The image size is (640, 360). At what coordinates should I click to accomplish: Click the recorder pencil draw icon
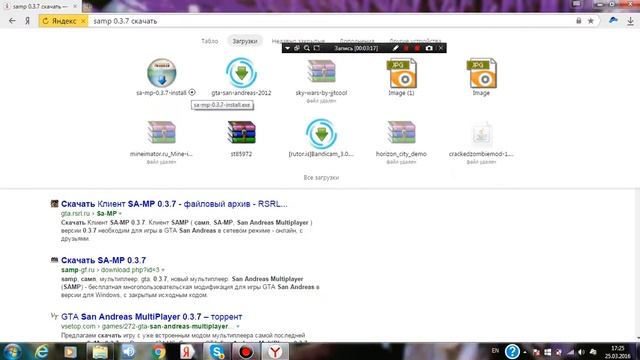395,48
